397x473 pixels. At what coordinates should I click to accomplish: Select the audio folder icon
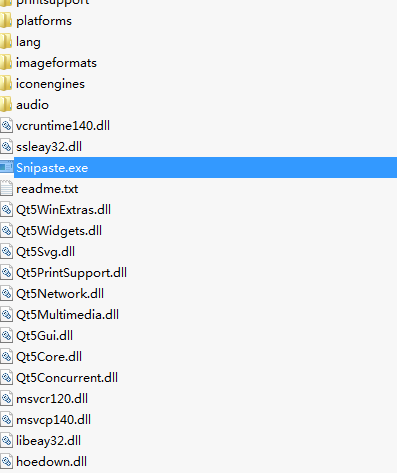pos(6,105)
